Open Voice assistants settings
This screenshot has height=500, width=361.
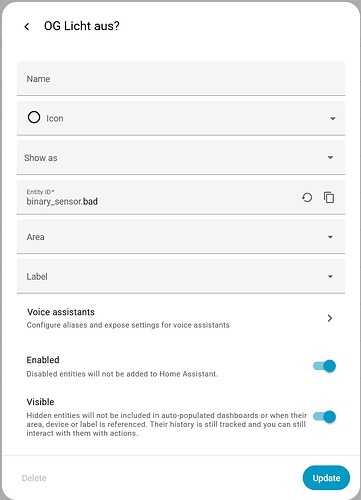coord(181,318)
